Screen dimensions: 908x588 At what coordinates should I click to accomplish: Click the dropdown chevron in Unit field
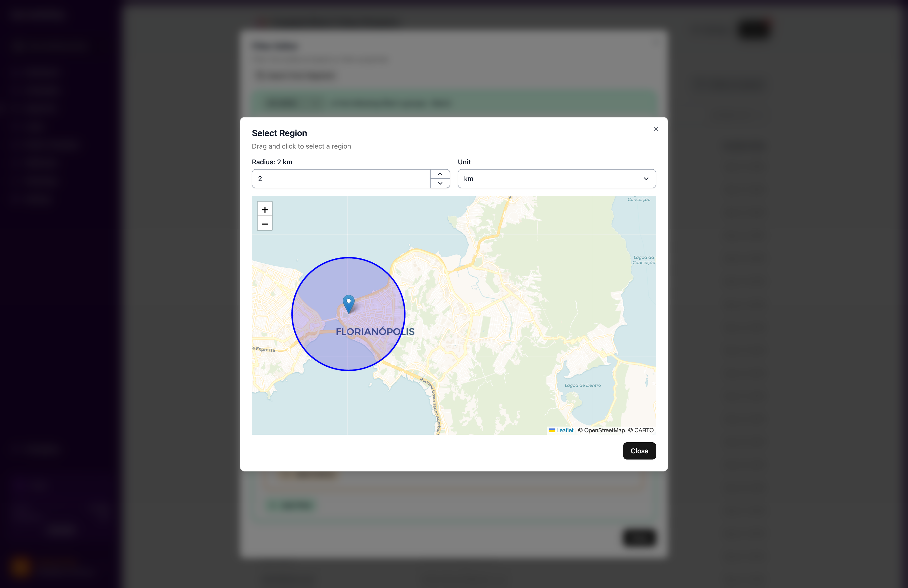click(646, 178)
